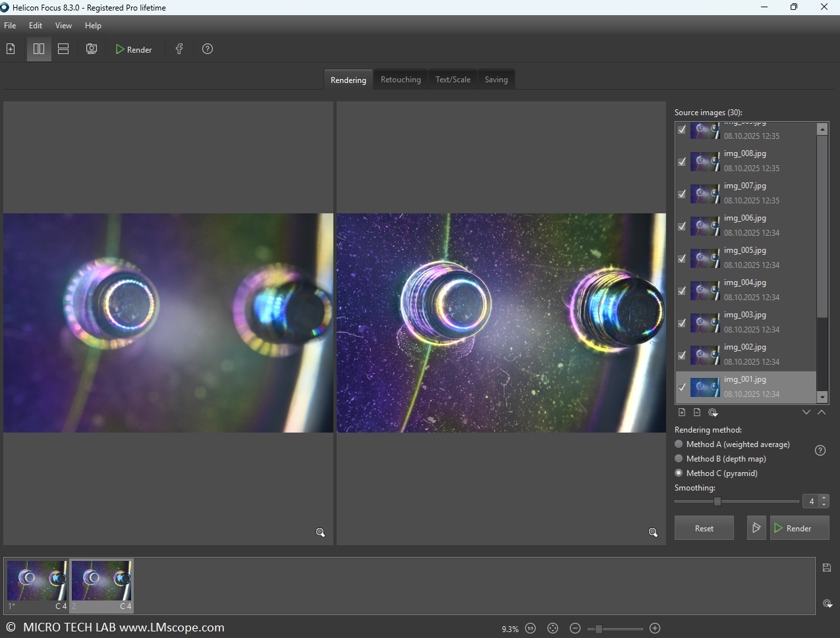Select Method B (depth map) radio button
Viewport: 840px width, 638px height.
pyautogui.click(x=679, y=459)
